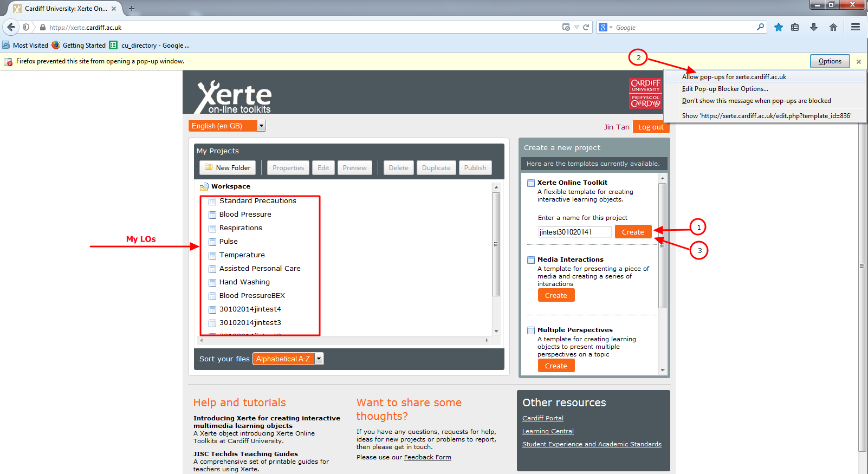Open the downloads arrow icon

814,27
